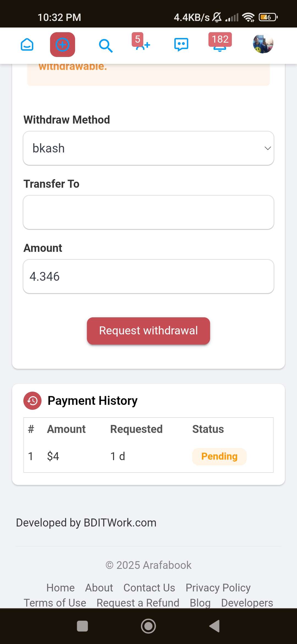Open the home feed icon
This screenshot has width=297, height=644.
[x=27, y=45]
